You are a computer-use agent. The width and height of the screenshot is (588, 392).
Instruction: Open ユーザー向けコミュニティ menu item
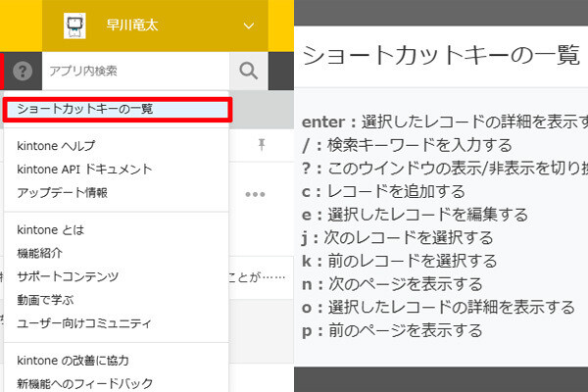point(84,323)
